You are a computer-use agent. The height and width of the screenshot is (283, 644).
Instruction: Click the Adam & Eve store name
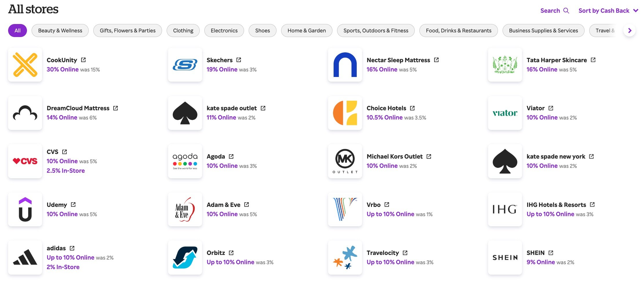coord(223,205)
